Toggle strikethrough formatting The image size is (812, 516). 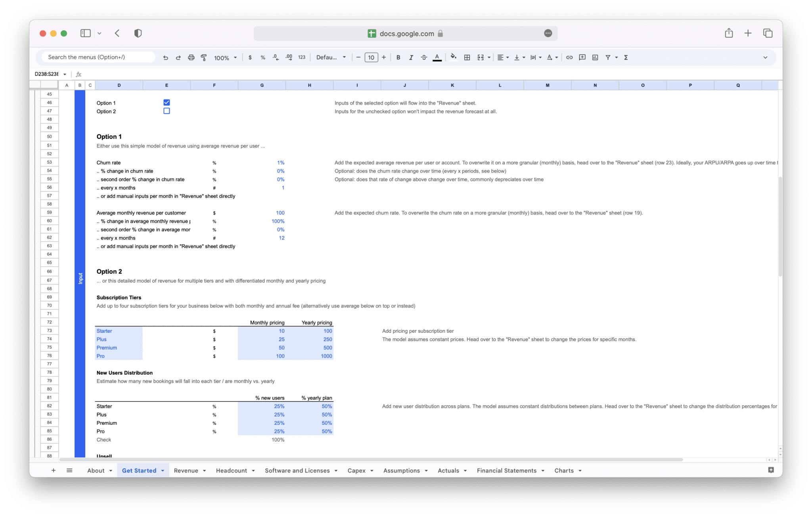(424, 57)
